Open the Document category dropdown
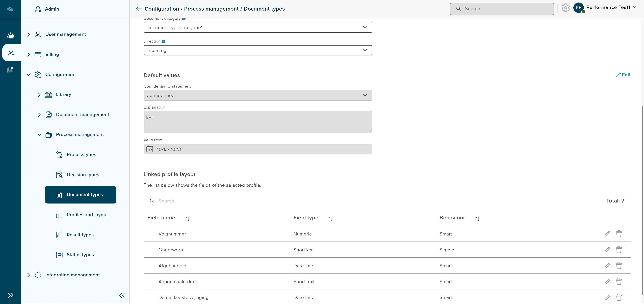The height and width of the screenshot is (304, 644). [x=257, y=27]
